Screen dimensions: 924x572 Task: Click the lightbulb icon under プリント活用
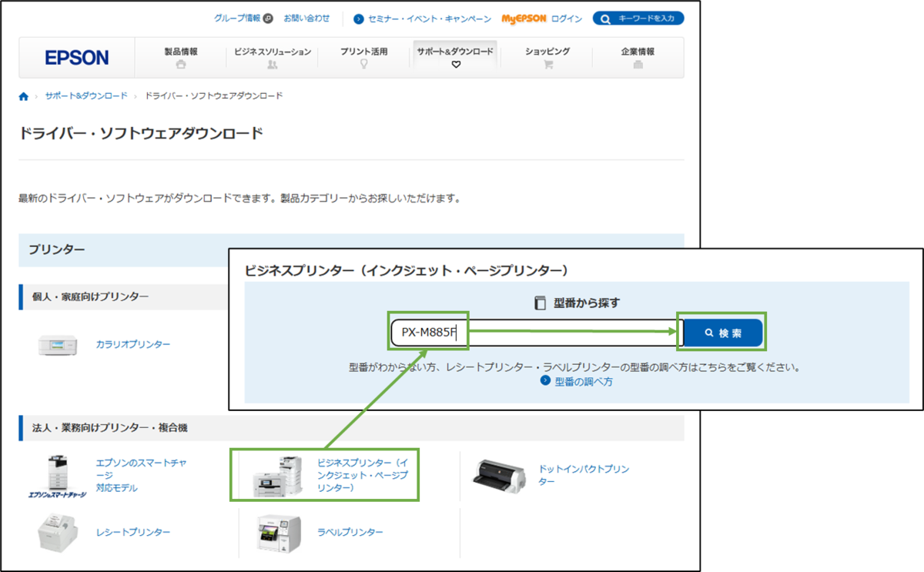point(363,65)
